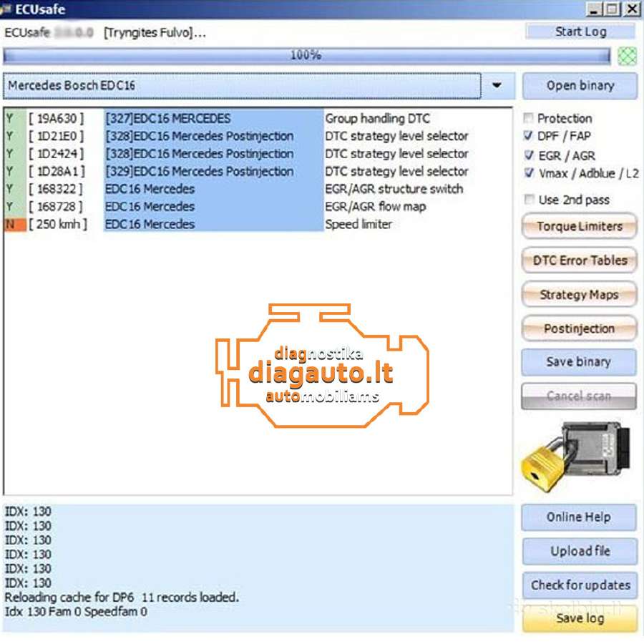Select the Mercedes Bosch EDC16 combo box
The width and height of the screenshot is (644, 644).
242,86
